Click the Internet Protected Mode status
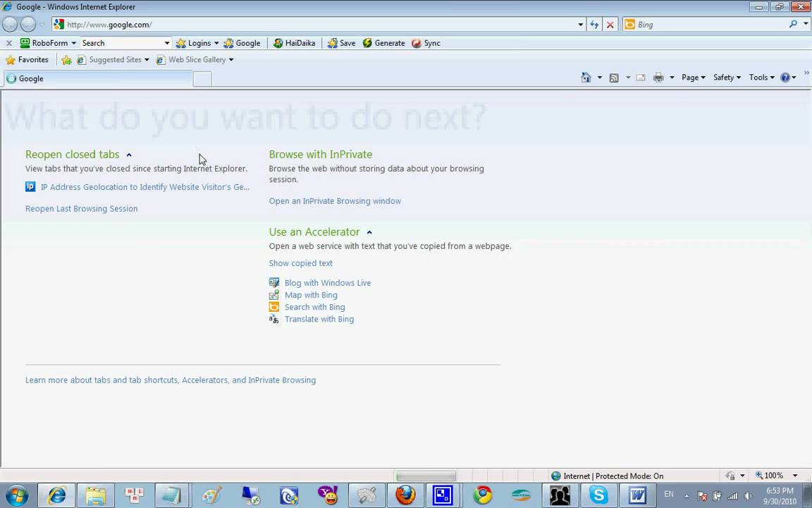This screenshot has height=508, width=812. (608, 476)
